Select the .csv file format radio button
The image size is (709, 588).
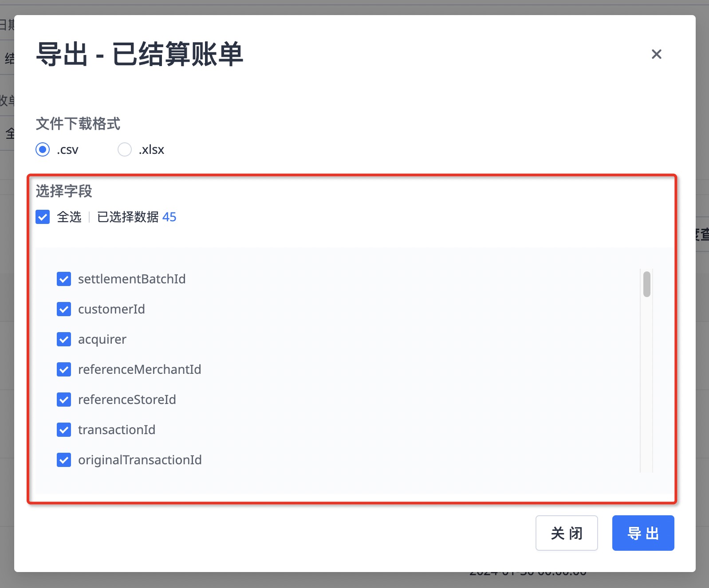pyautogui.click(x=43, y=149)
